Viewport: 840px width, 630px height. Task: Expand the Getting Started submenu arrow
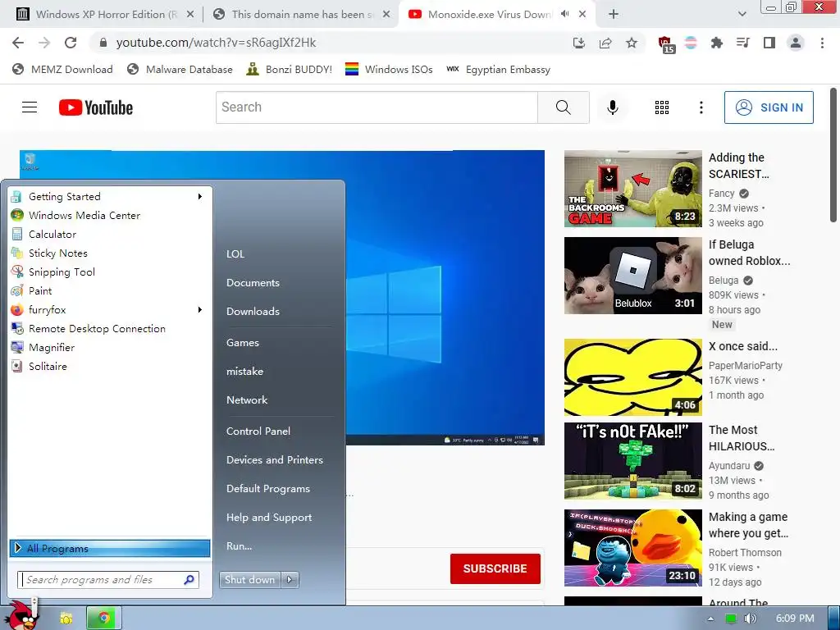tap(200, 197)
